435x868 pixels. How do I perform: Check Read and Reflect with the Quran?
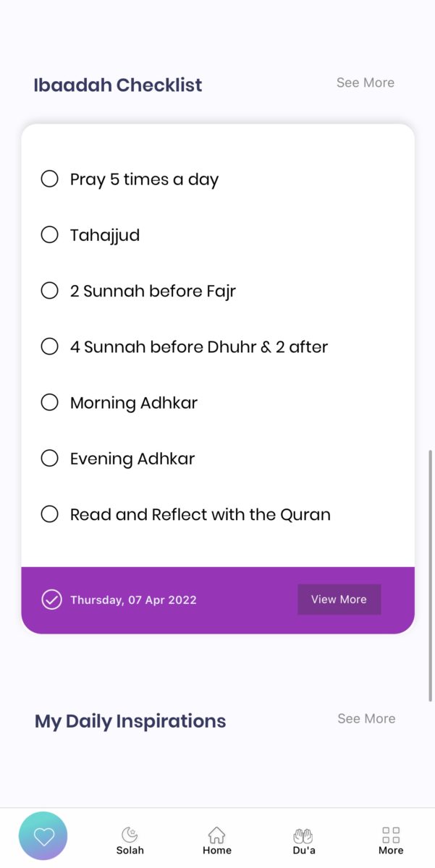[49, 514]
